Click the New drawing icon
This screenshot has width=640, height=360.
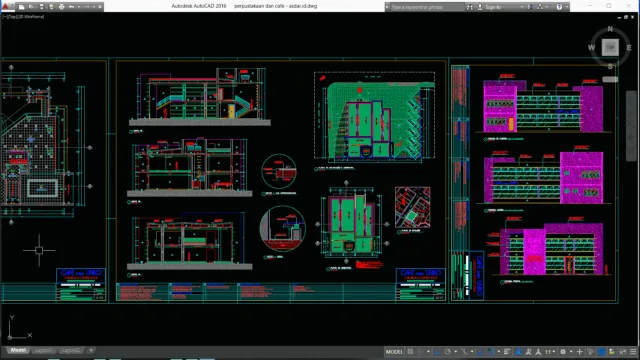pos(22,7)
